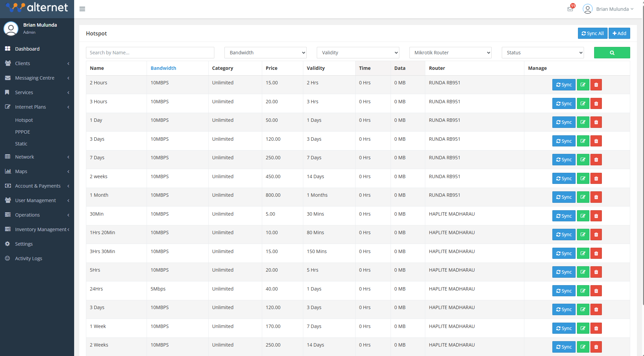Click edit icon for the 30Min plan
This screenshot has width=644, height=356.
(583, 216)
